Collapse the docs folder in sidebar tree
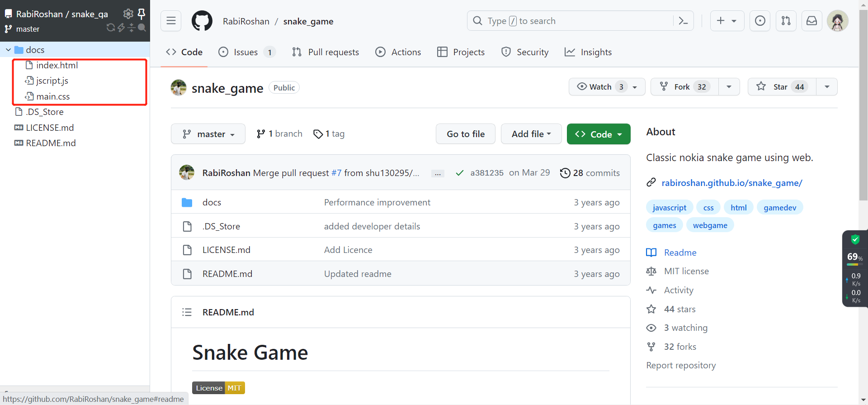 pyautogui.click(x=9, y=50)
